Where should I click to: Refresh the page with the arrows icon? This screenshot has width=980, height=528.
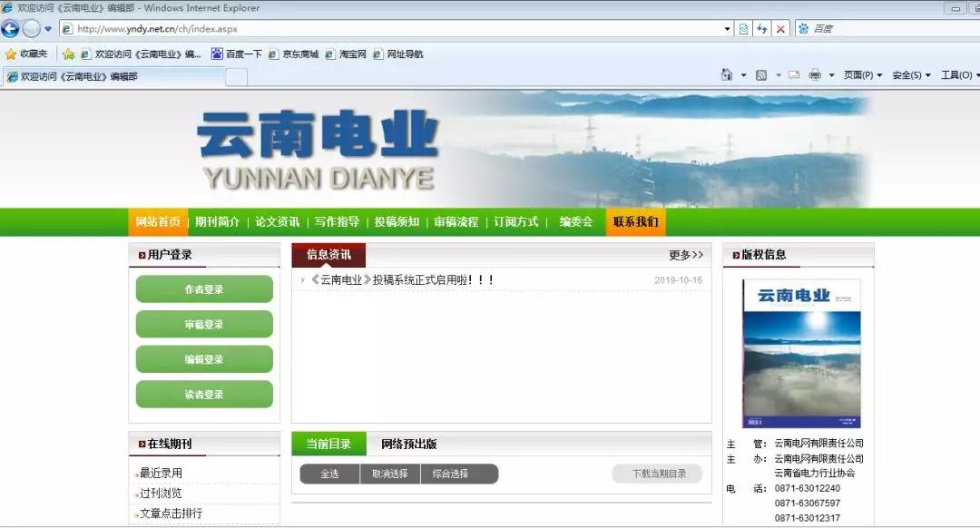[762, 29]
